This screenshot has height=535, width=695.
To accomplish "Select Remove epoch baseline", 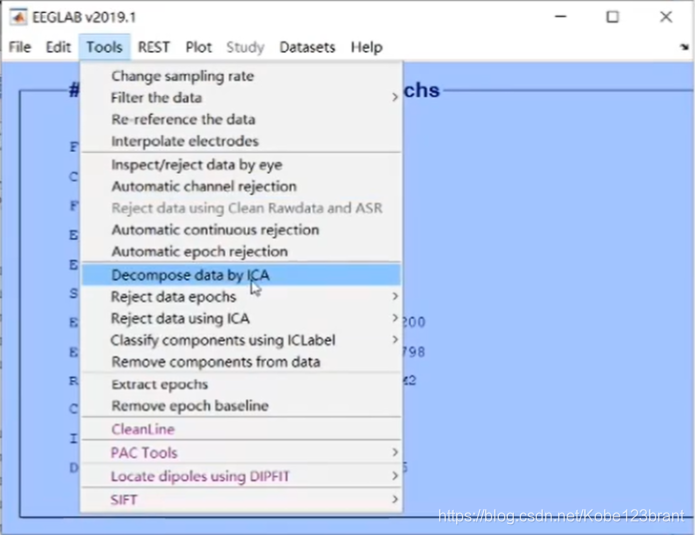I will pyautogui.click(x=242, y=406).
